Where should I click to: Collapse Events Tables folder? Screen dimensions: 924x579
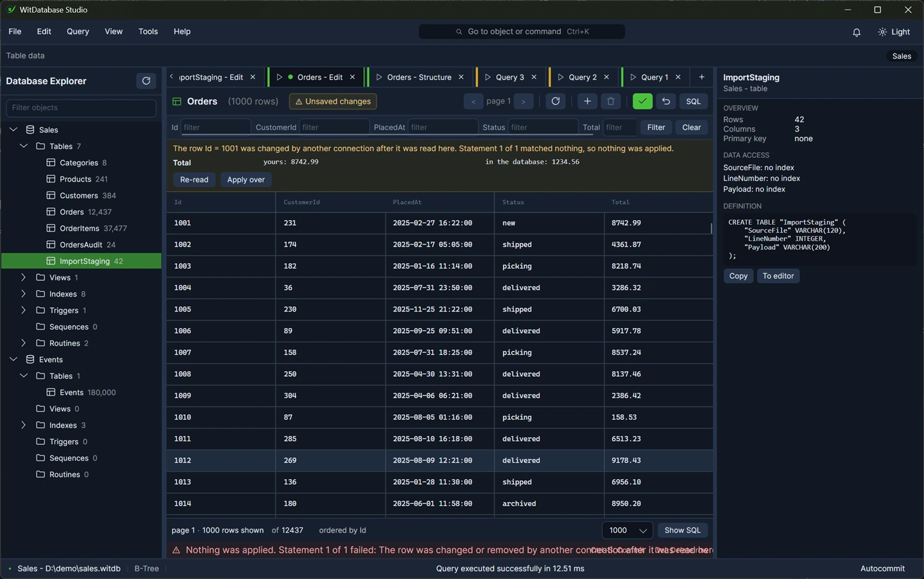24,376
